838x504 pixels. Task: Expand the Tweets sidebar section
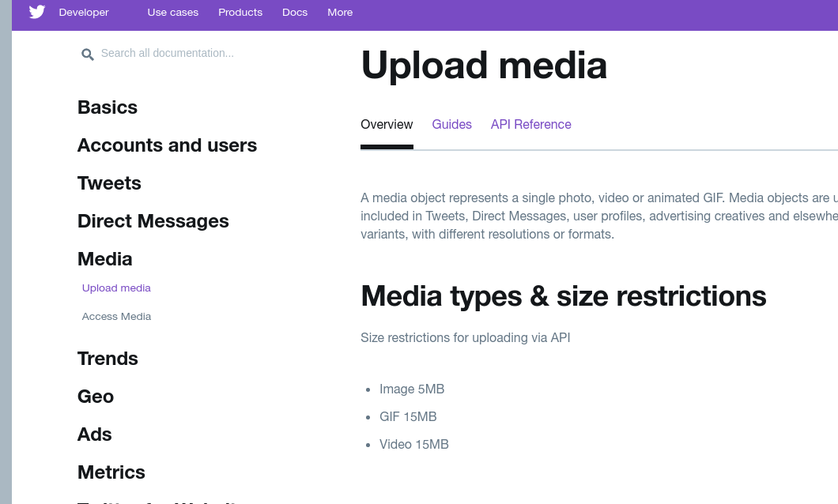(109, 183)
